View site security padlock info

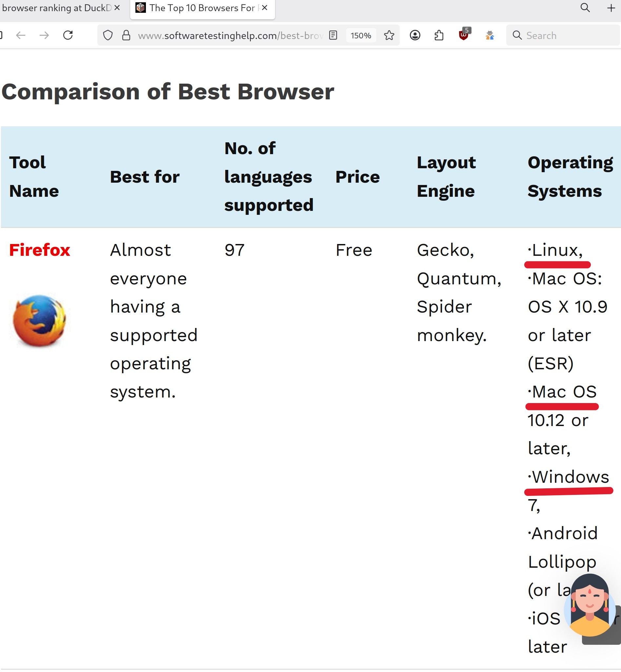(126, 35)
